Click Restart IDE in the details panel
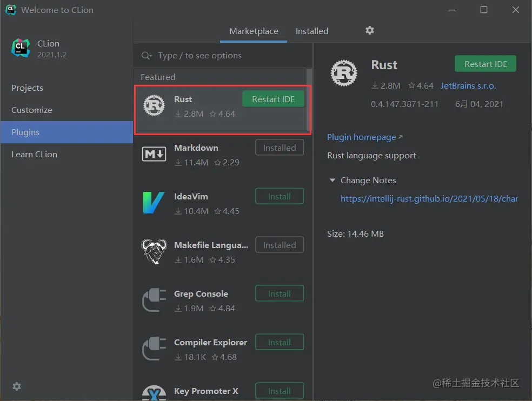 click(485, 64)
